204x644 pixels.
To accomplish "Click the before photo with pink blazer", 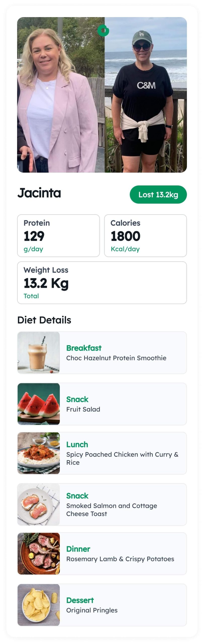I will [61, 95].
